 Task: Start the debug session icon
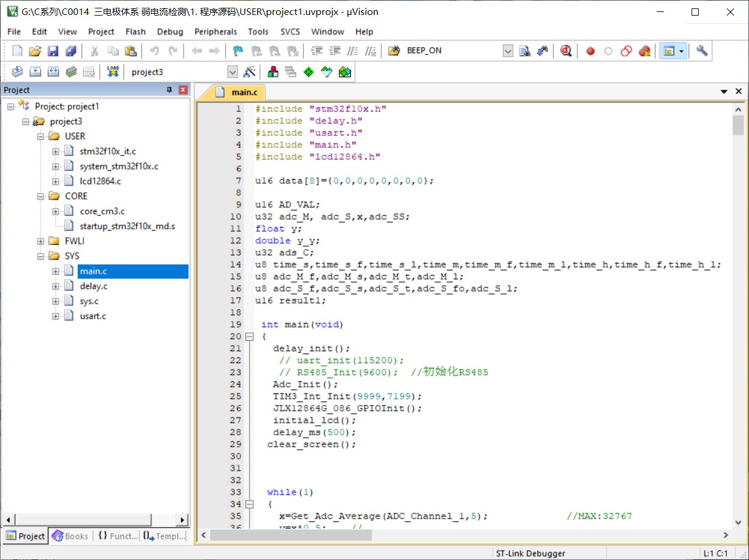pyautogui.click(x=566, y=51)
